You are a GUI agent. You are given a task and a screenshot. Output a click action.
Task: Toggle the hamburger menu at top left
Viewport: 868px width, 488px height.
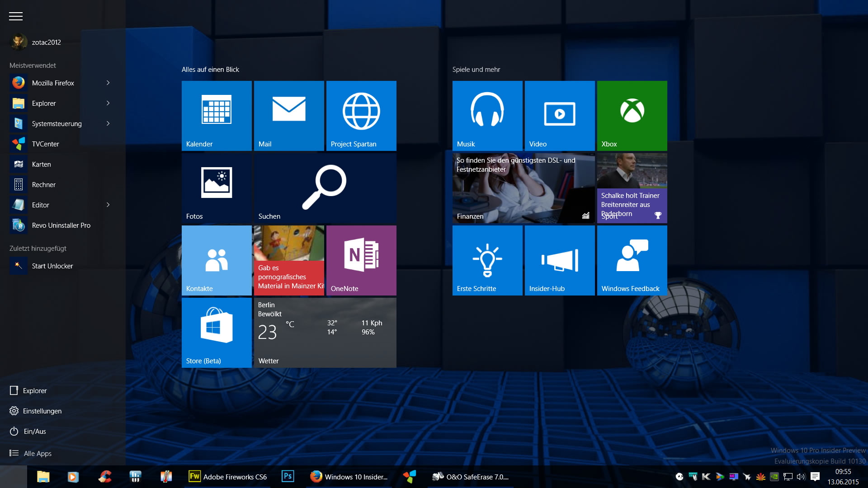[x=16, y=16]
